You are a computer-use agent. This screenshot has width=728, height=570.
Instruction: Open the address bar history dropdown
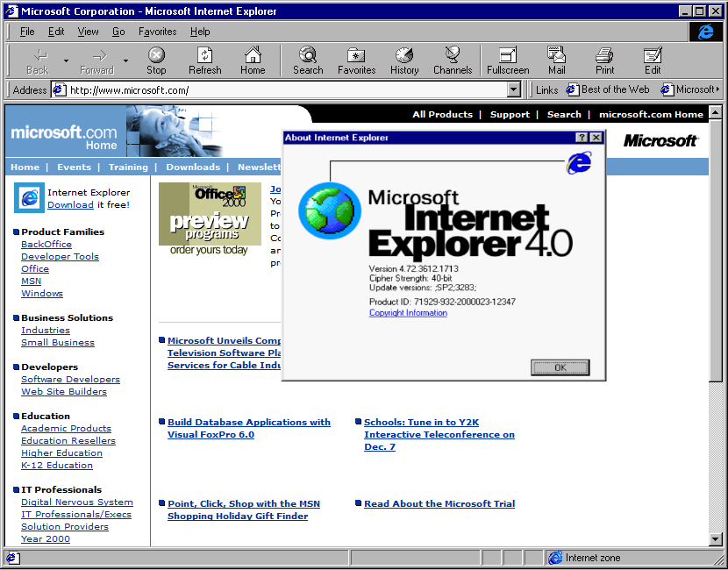click(x=514, y=89)
